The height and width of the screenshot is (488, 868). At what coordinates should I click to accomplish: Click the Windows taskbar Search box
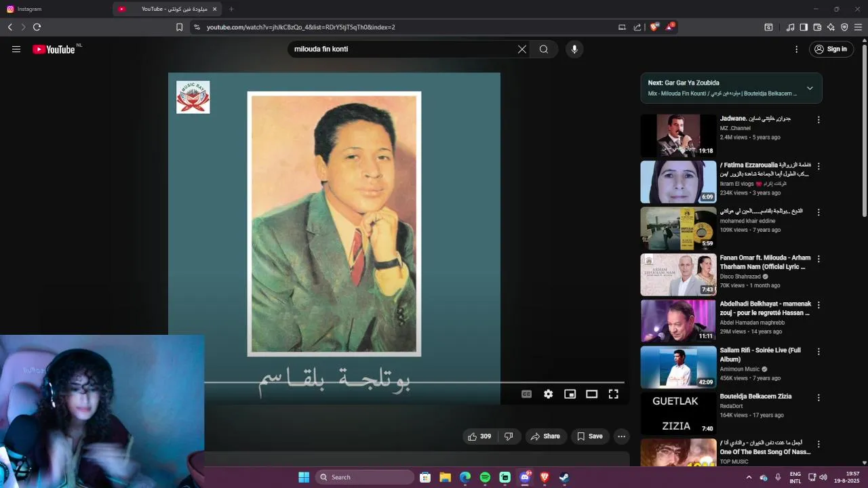(366, 477)
